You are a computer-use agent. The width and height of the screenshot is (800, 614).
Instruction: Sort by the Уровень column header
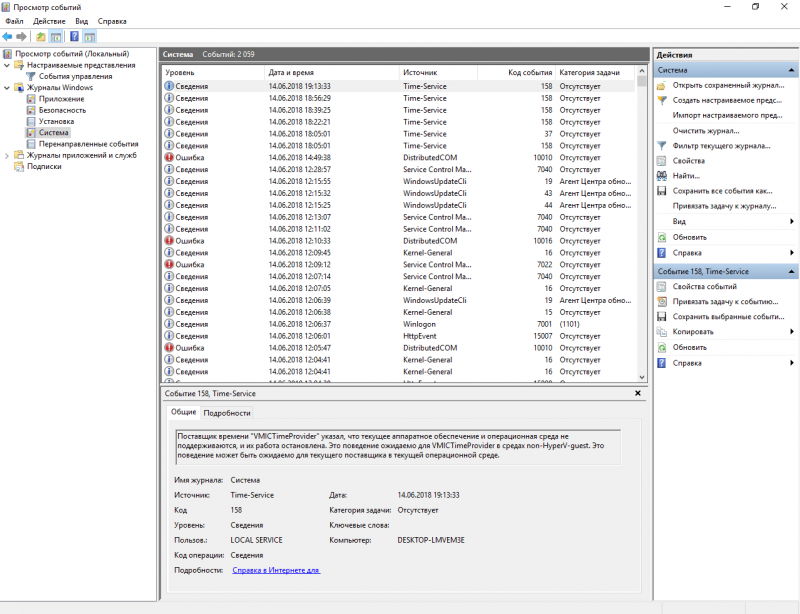(x=213, y=72)
